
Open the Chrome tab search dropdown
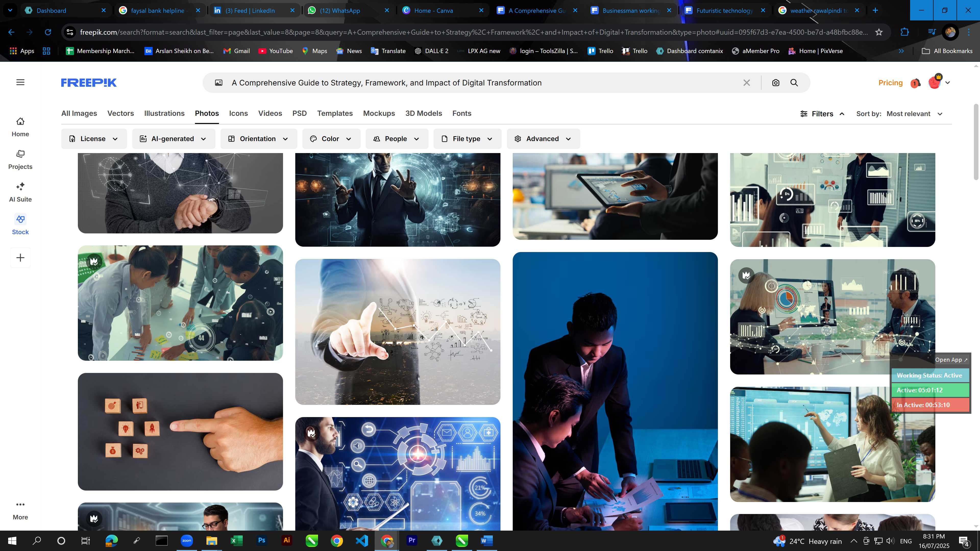point(10,10)
